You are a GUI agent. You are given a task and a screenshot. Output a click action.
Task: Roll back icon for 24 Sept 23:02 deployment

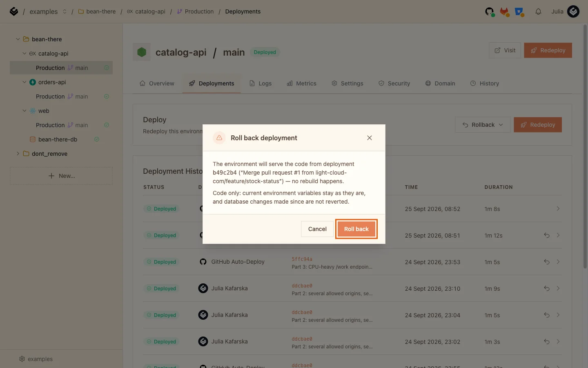point(546,341)
